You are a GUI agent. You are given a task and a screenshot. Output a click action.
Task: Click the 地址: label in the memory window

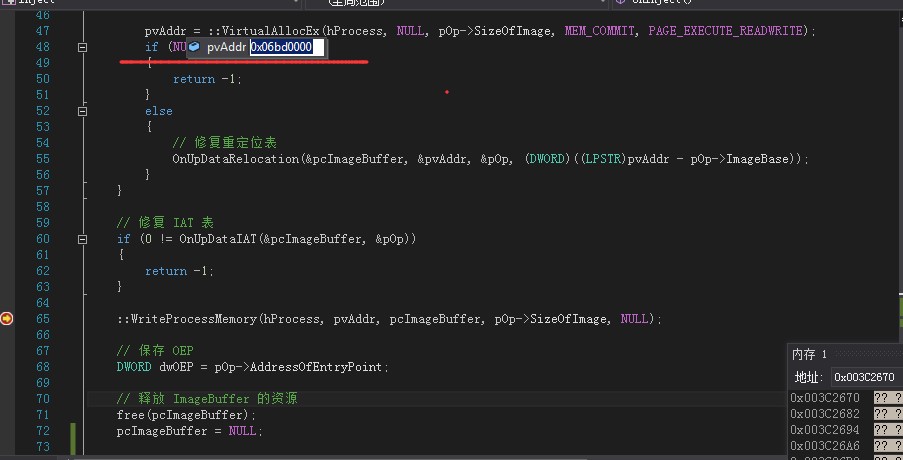coord(809,377)
